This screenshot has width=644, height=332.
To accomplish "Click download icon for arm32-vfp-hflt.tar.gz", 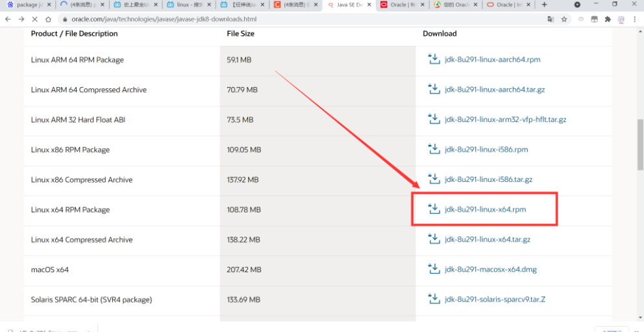I will [434, 120].
